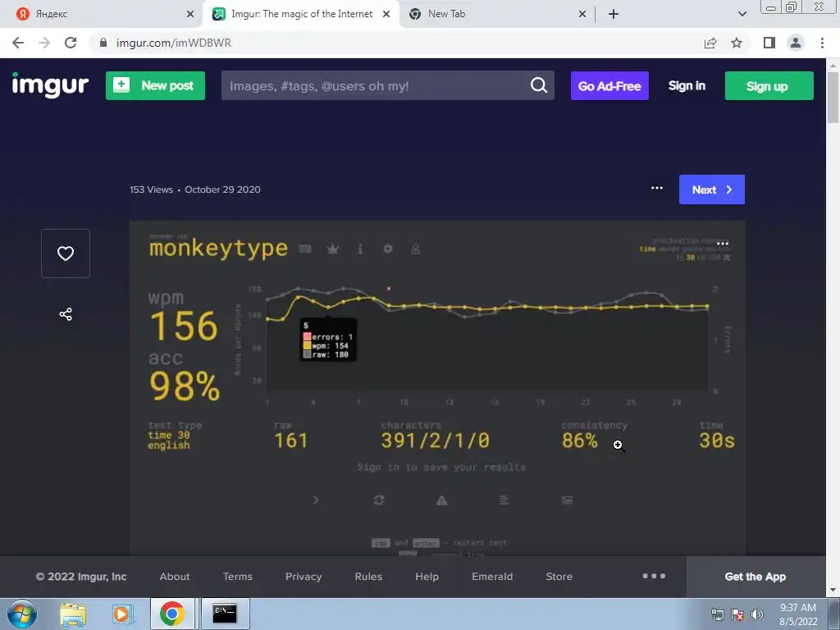The width and height of the screenshot is (840, 630).
Task: Toggle the browser side panel
Action: (769, 43)
